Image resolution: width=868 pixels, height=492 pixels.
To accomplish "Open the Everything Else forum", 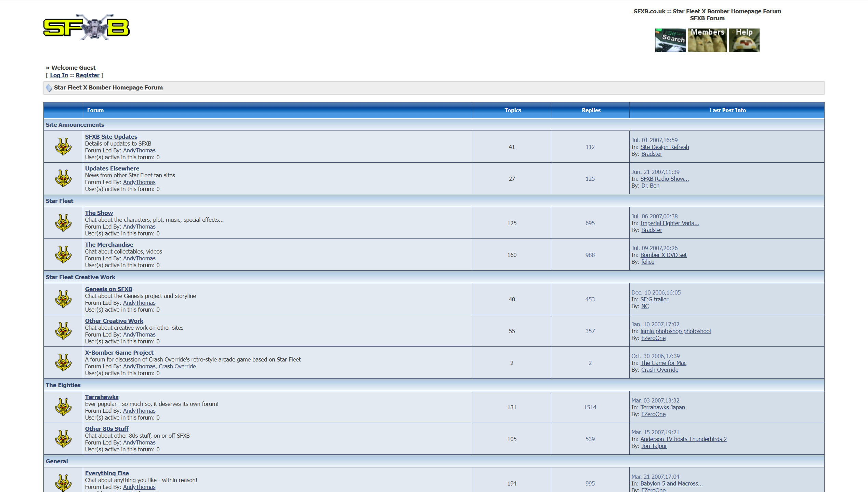I will point(107,473).
